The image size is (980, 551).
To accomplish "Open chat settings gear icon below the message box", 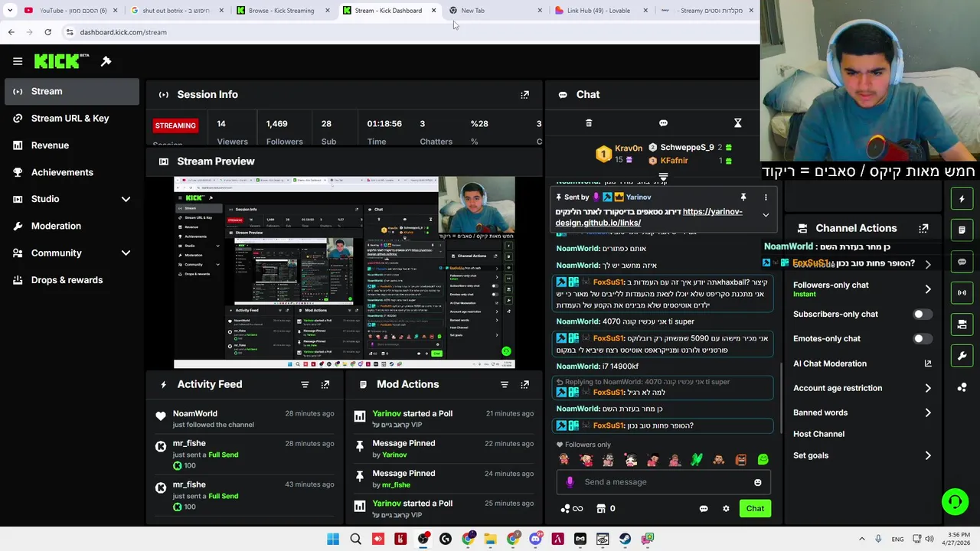I will click(x=726, y=509).
